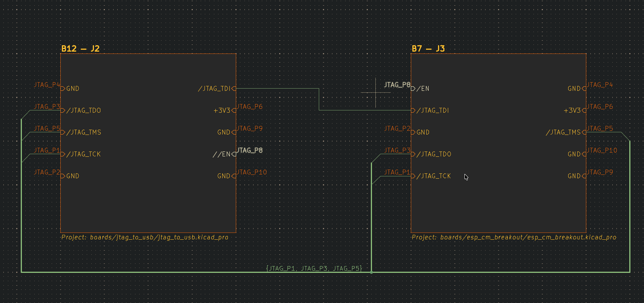Select /JTAG_TDI pin in sheet B7 — J3
The image size is (644, 303).
pos(430,110)
